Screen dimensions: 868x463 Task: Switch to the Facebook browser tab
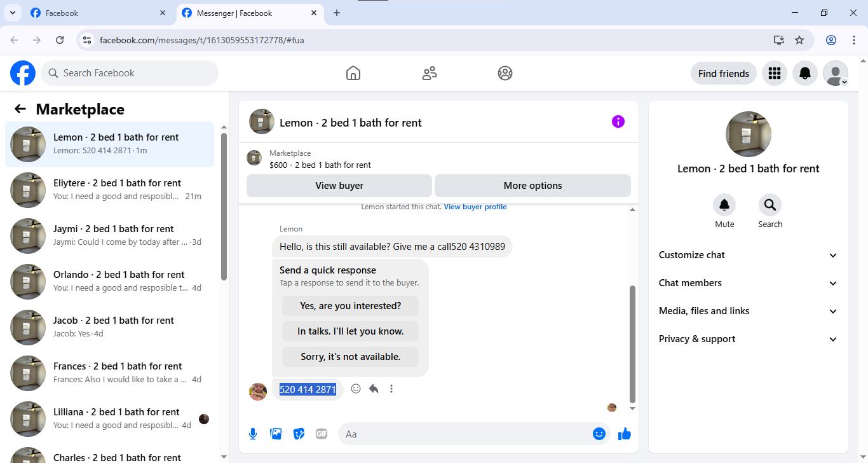98,13
